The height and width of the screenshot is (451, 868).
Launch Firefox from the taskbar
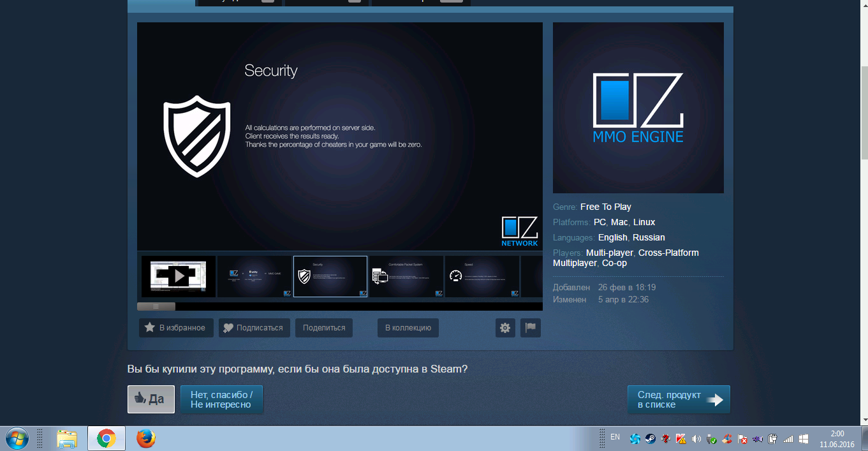145,438
